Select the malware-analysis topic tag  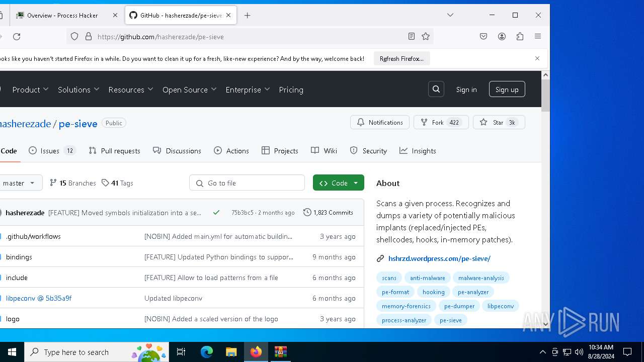tap(481, 278)
